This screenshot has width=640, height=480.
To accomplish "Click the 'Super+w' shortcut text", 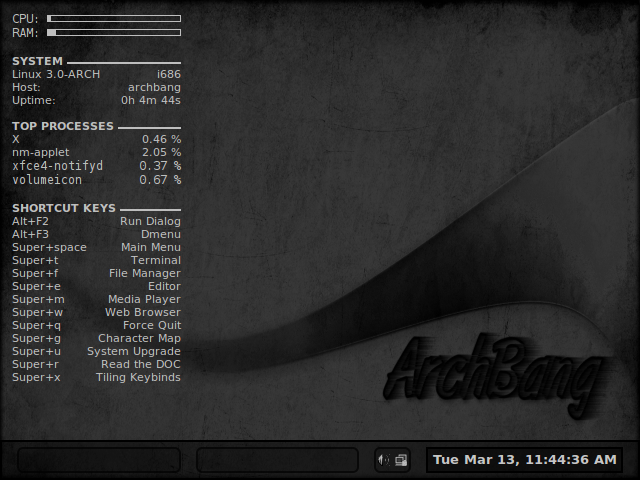I will click(x=37, y=313).
